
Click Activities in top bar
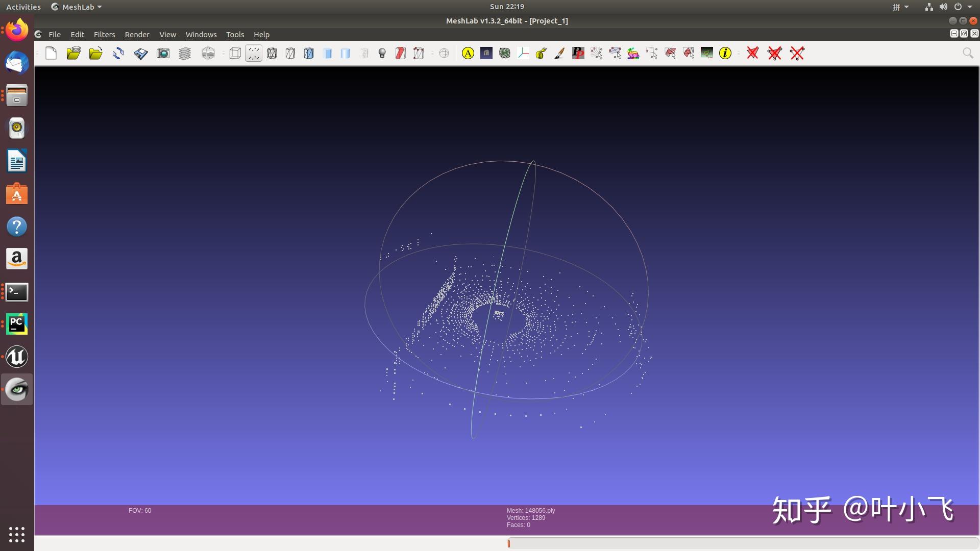[x=23, y=7]
